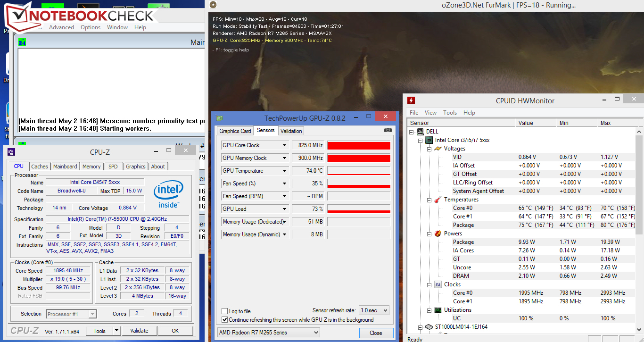Open the GPU Load sensor dropdown

[x=284, y=209]
